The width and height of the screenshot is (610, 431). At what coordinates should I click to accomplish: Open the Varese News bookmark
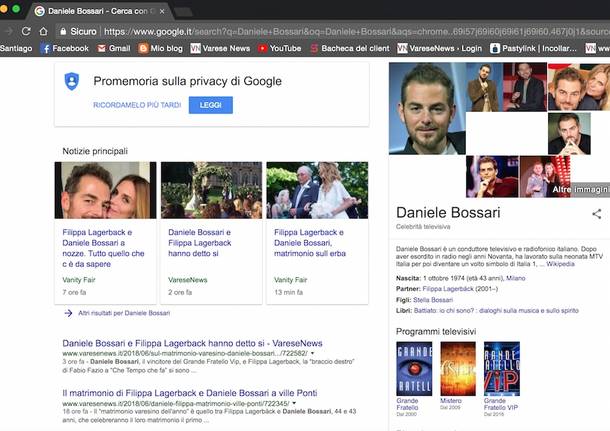click(220, 48)
